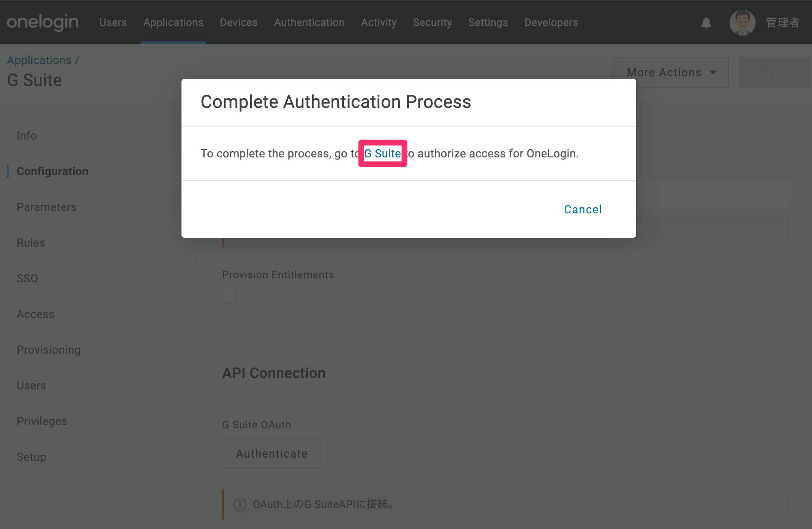Screen dimensions: 812x529
Task: Click the Complete Authentication Process title
Action: pyautogui.click(x=336, y=101)
